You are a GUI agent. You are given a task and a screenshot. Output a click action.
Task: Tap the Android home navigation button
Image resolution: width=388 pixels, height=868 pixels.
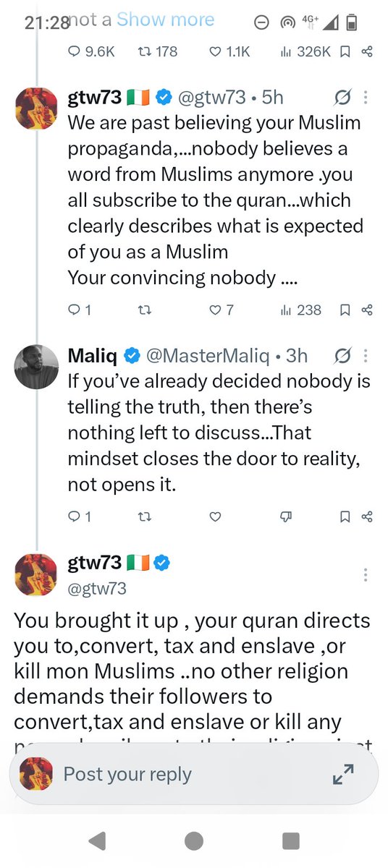pyautogui.click(x=194, y=840)
